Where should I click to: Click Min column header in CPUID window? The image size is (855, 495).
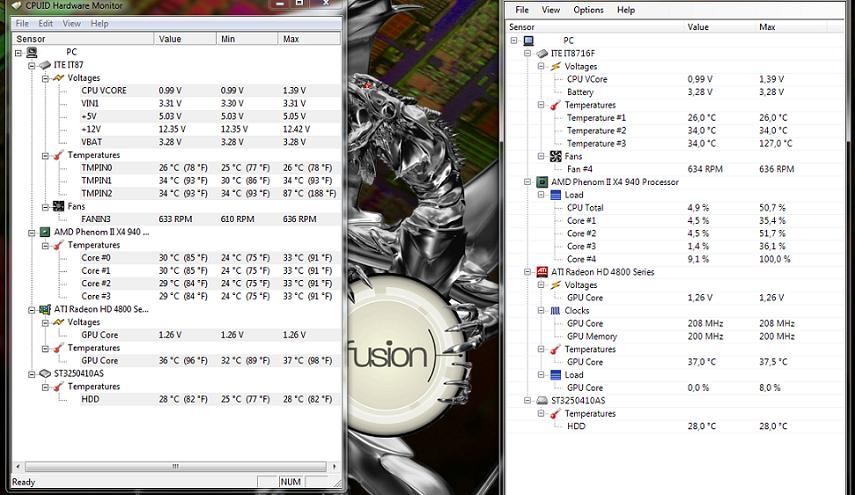pyautogui.click(x=247, y=39)
